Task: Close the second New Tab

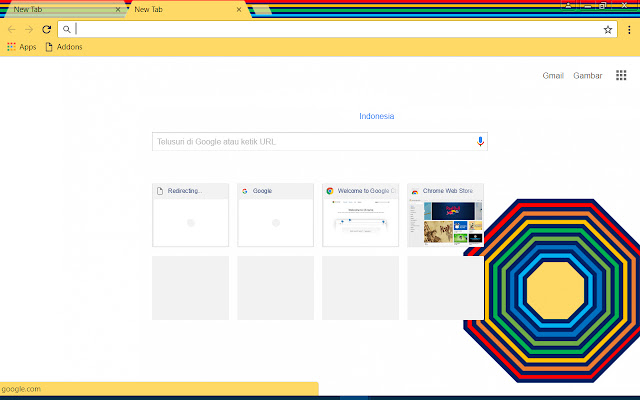Action: point(239,9)
